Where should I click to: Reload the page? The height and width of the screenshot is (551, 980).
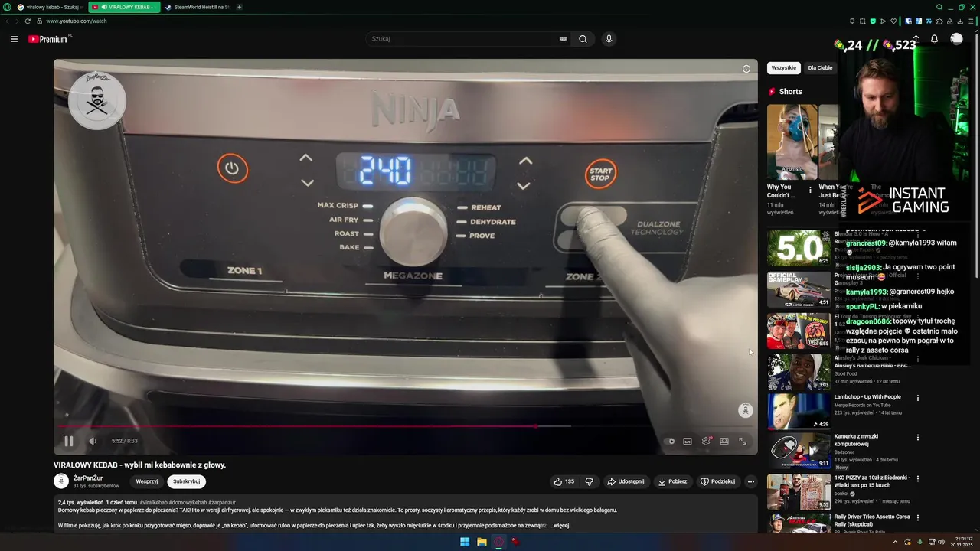tap(28, 21)
